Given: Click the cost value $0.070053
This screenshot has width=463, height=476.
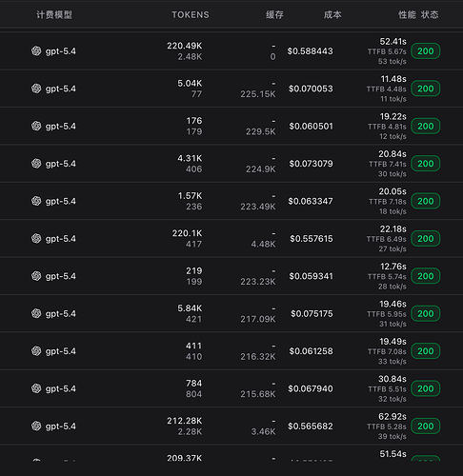Looking at the screenshot, I should [x=311, y=89].
